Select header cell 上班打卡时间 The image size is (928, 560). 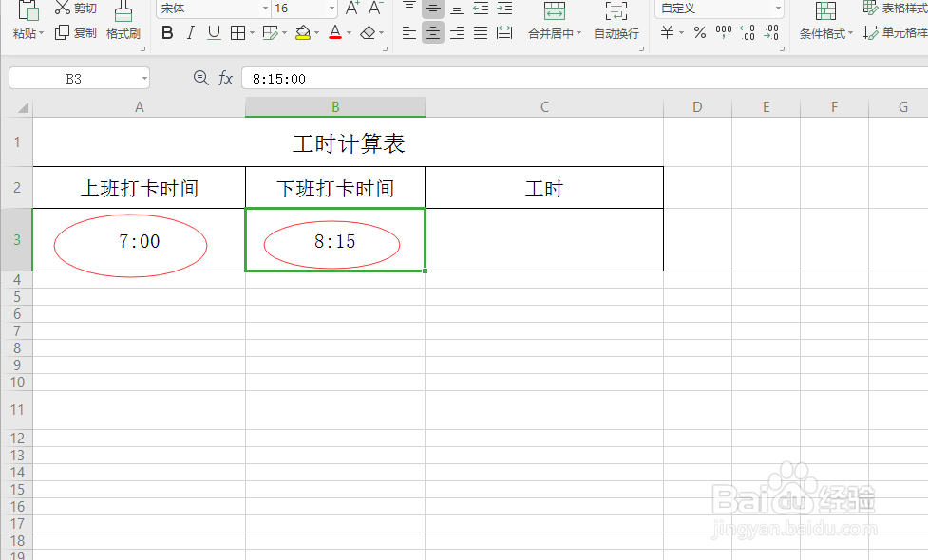(x=139, y=188)
